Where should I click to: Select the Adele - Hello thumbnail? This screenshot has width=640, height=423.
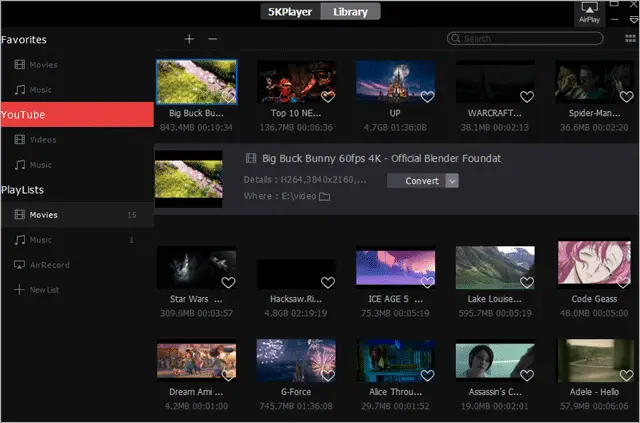point(594,361)
